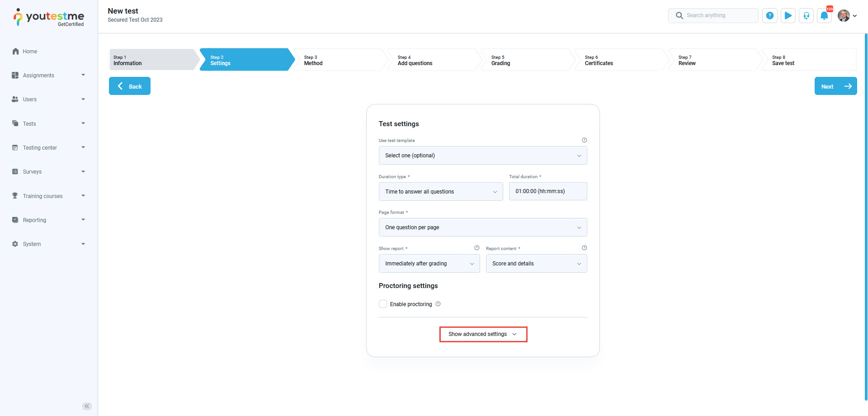Open the Show report dropdown
This screenshot has width=868, height=416.
[x=429, y=263]
